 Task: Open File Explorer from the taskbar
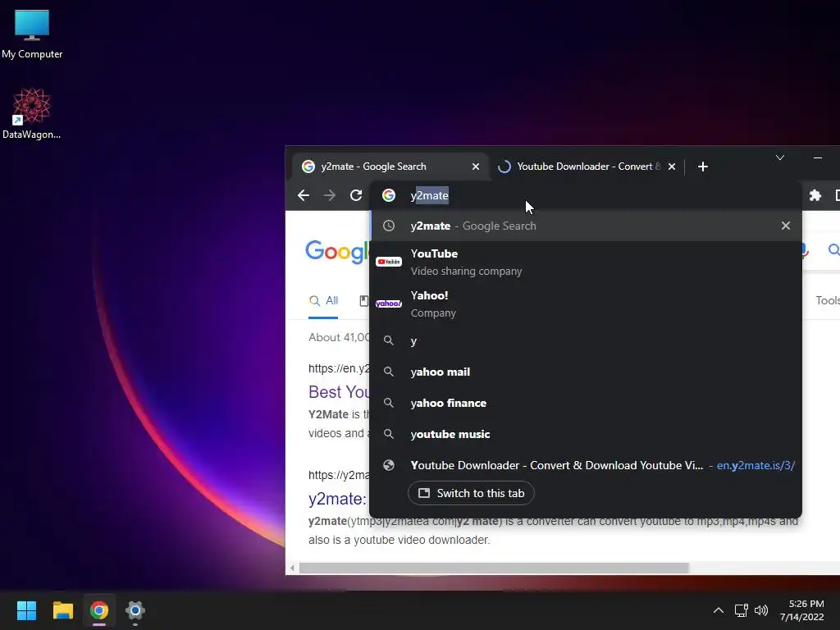62,610
